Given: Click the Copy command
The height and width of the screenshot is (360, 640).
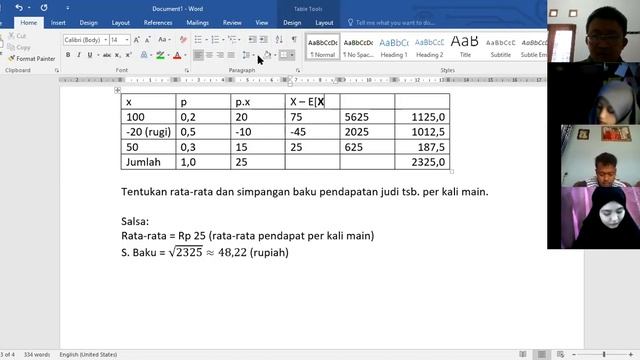Looking at the screenshot, I should click(x=19, y=47).
